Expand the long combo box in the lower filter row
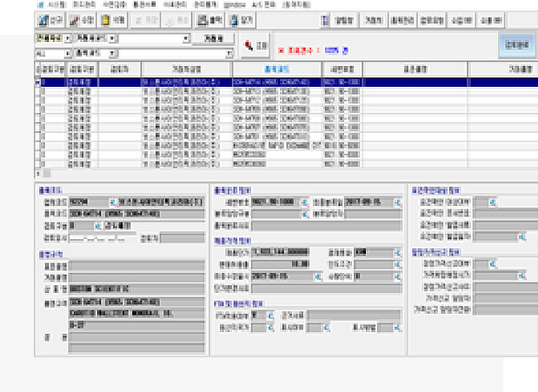 pos(229,54)
